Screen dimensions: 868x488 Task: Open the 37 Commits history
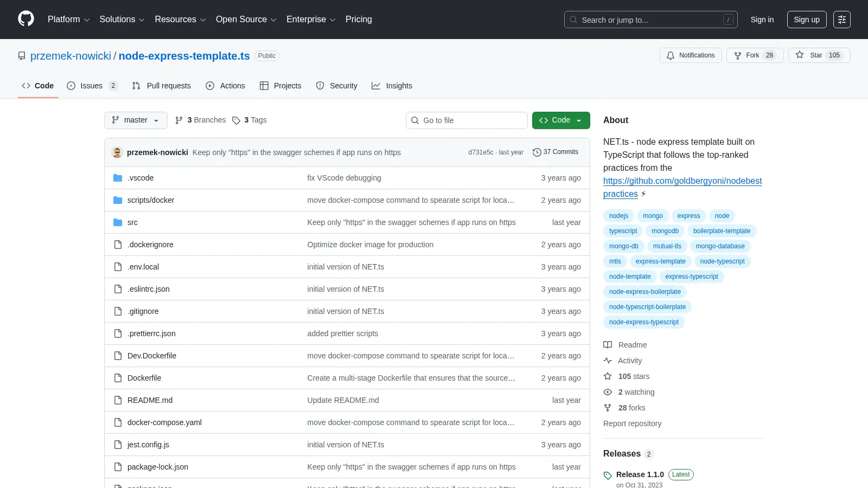coord(556,152)
